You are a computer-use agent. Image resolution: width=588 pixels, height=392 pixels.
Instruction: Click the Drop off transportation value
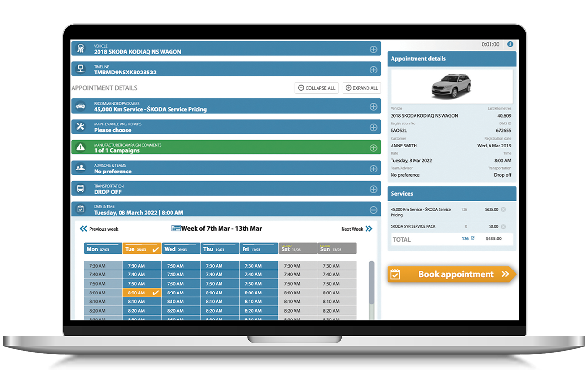(503, 175)
